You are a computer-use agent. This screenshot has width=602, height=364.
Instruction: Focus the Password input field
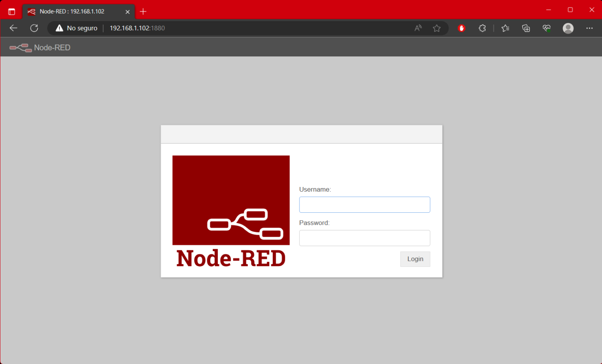[x=364, y=238]
